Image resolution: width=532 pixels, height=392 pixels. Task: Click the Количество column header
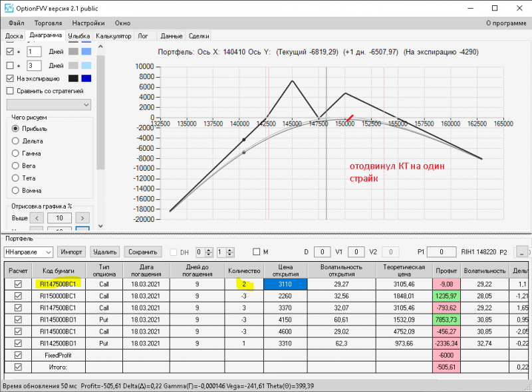(244, 270)
